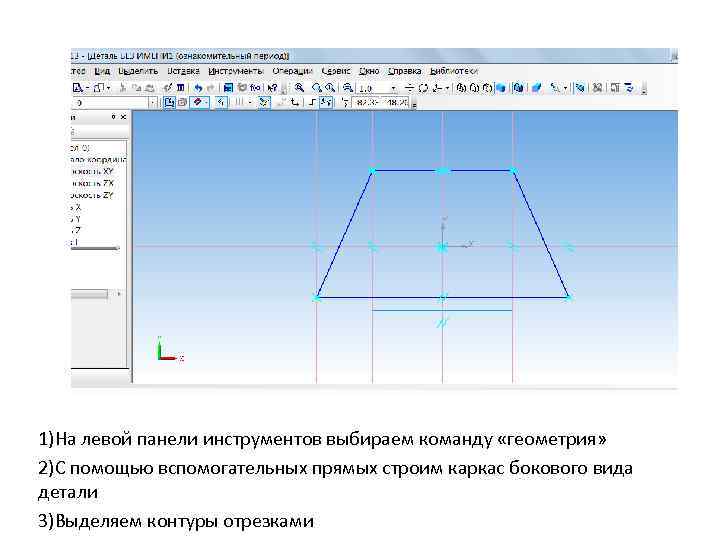Expand the simplified display dropdown arrow

tap(565, 88)
